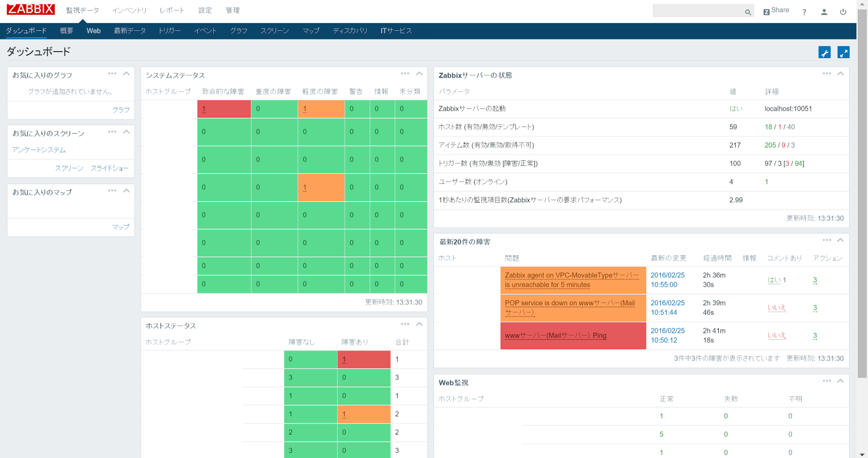Open the POP service is down problem
The width and height of the screenshot is (868, 458).
coord(570,307)
